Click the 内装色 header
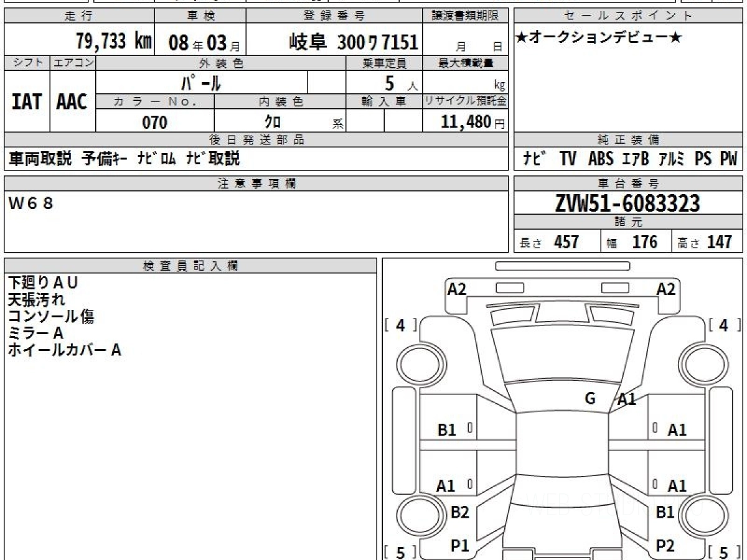Viewport: 747px width, 560px height. click(x=280, y=101)
